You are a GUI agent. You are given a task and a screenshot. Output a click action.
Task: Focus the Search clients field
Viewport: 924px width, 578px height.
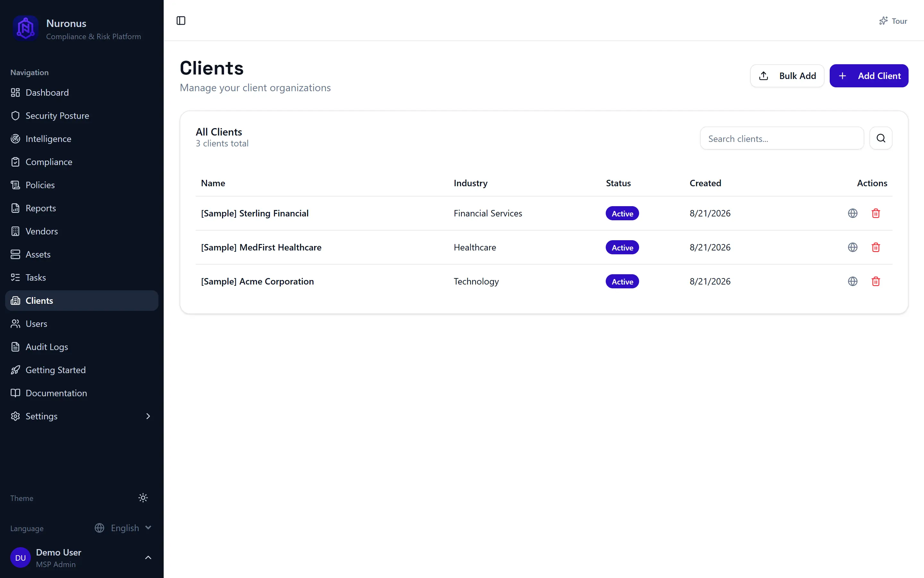(782, 138)
